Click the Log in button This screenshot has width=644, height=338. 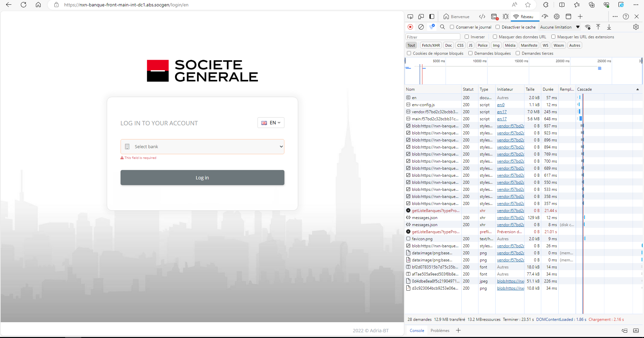click(x=202, y=177)
